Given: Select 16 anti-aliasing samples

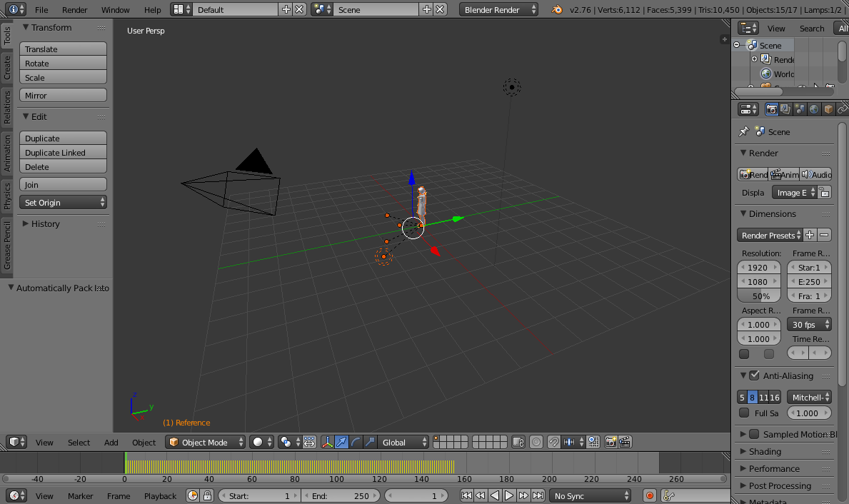Looking at the screenshot, I should (x=775, y=398).
